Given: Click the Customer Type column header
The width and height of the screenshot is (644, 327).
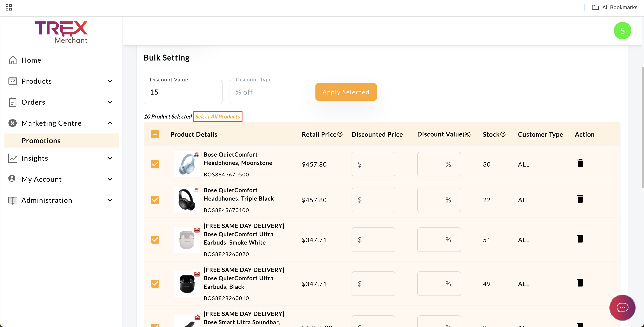Looking at the screenshot, I should (x=540, y=134).
